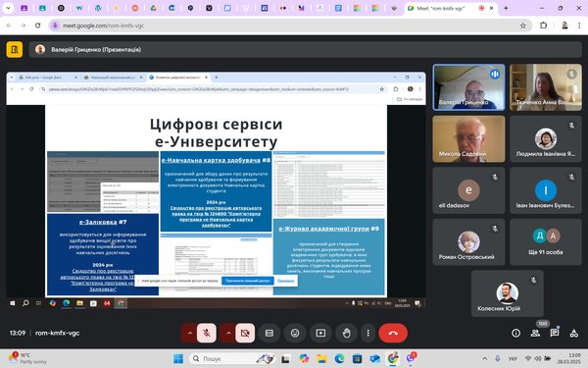Image resolution: width=588 pixels, height=368 pixels.
Task: Click the meet.google.com address bar
Action: point(289,26)
